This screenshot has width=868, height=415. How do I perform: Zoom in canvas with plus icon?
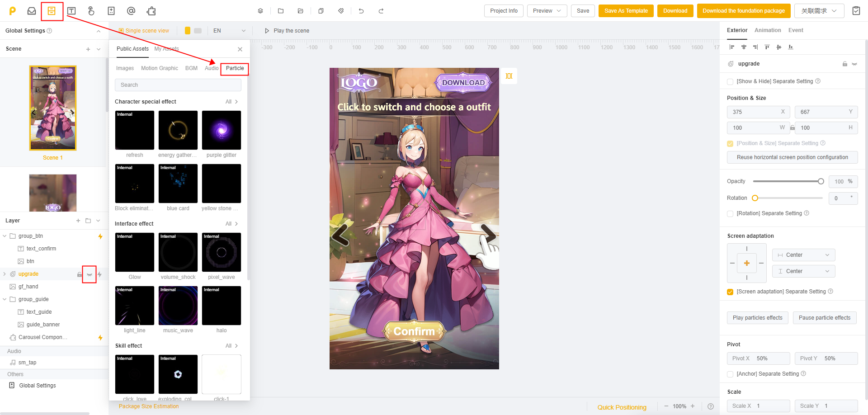(x=693, y=406)
